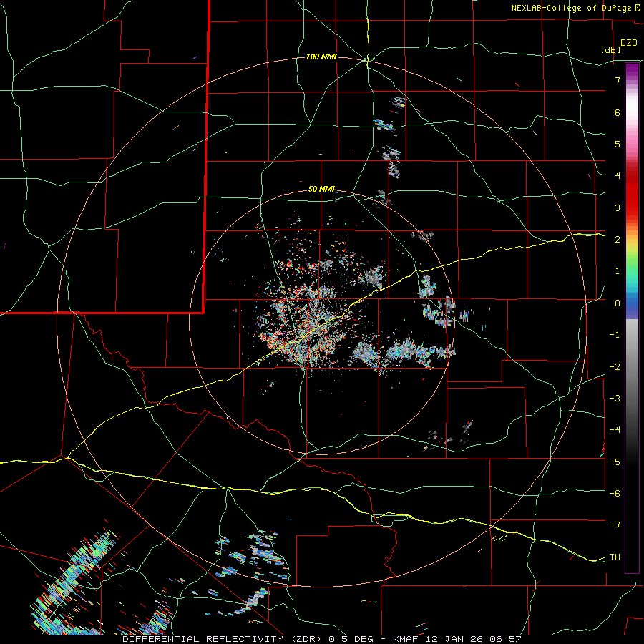
Task: Click the 100 NMI range ring label
Action: pos(321,57)
